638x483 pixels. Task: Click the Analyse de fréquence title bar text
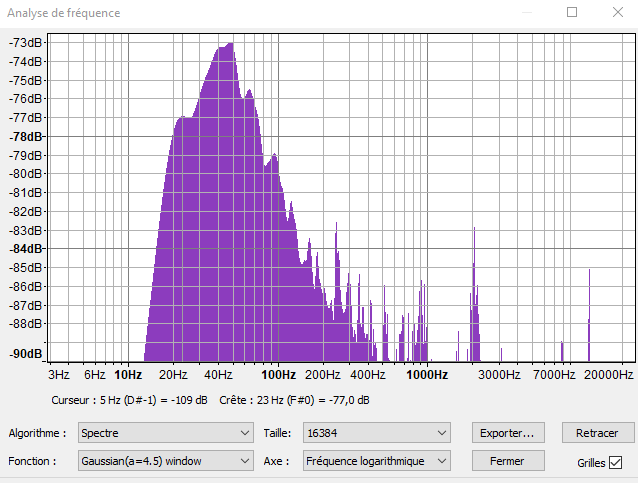pos(64,13)
